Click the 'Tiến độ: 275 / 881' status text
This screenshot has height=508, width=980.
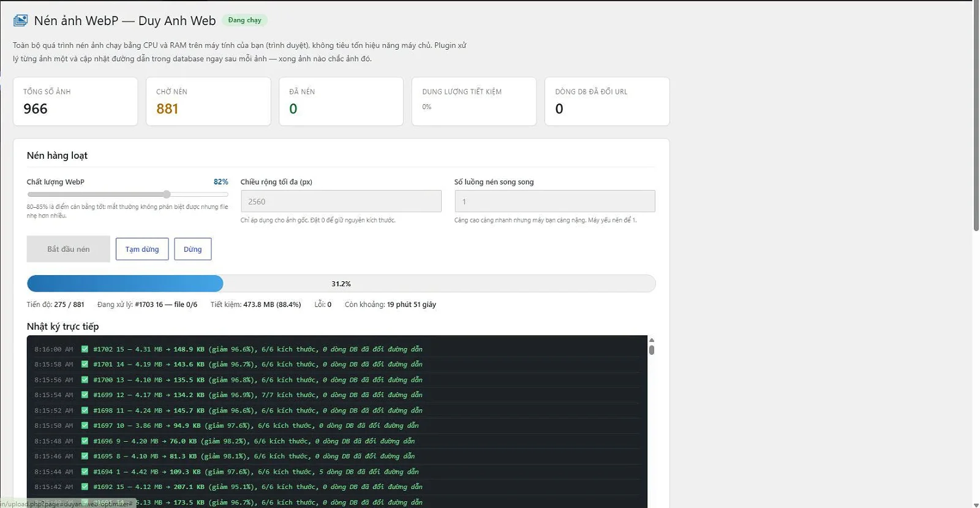pyautogui.click(x=56, y=305)
